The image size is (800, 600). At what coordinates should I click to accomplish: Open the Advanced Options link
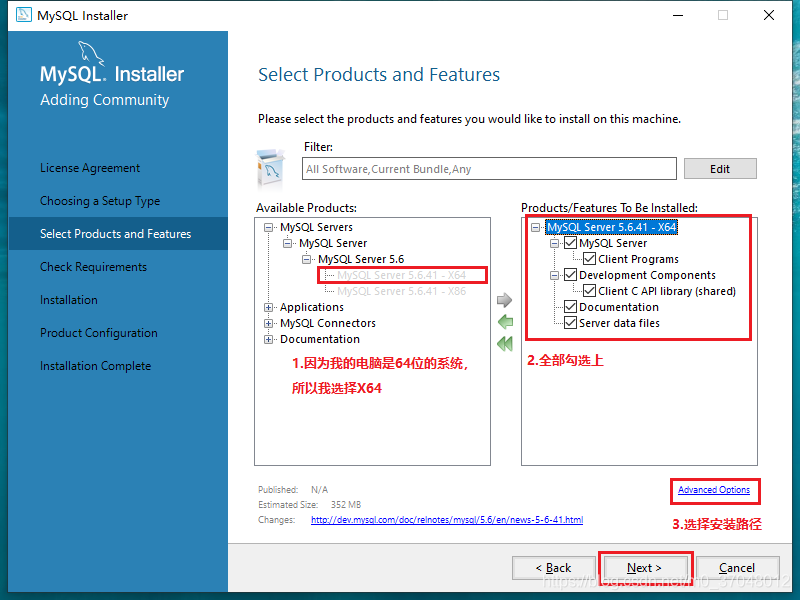coord(714,490)
